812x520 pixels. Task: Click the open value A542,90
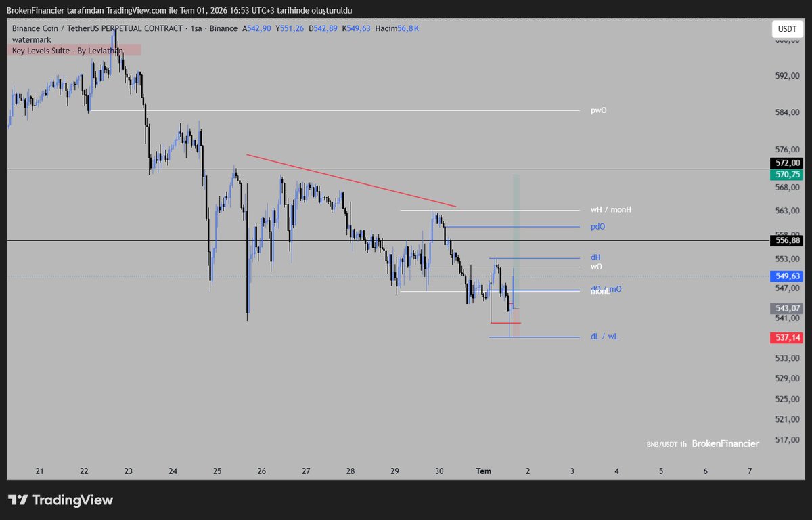(x=256, y=28)
